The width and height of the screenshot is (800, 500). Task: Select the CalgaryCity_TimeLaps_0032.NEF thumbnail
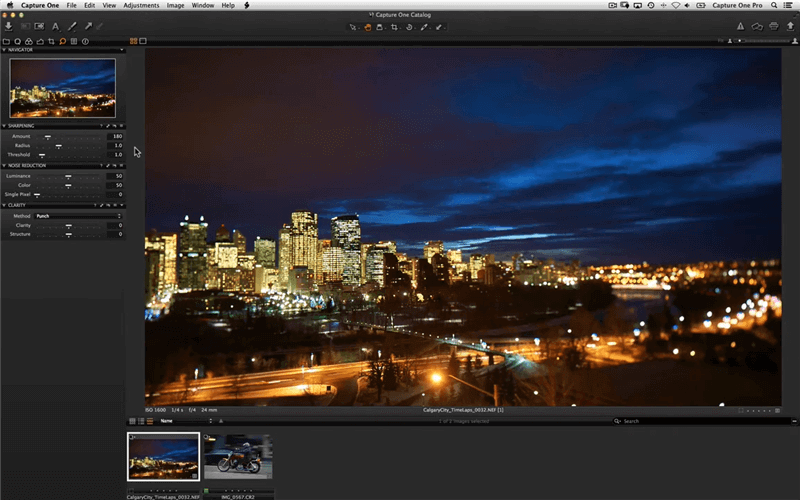tap(163, 457)
